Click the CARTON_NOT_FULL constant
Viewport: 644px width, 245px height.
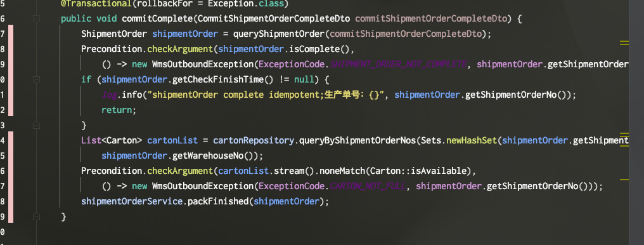coord(368,186)
